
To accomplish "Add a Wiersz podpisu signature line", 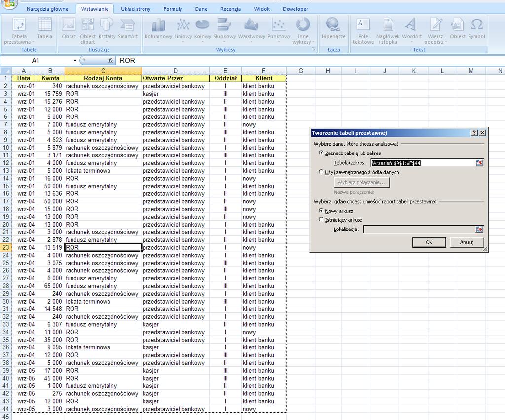I will coord(435,31).
